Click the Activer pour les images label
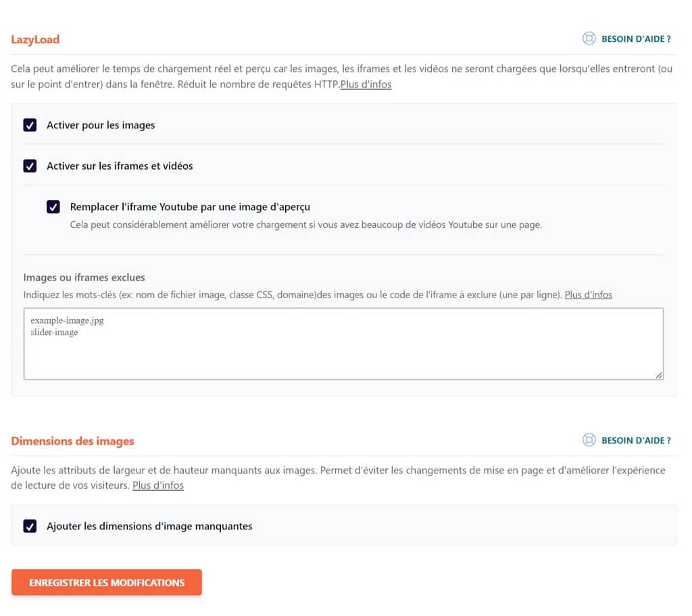The width and height of the screenshot is (692, 616). pos(101,125)
